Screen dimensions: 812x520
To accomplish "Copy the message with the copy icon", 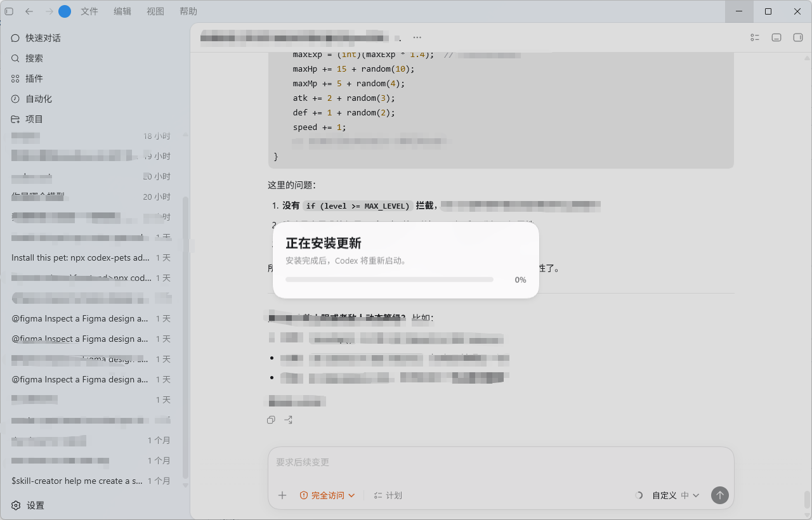I will click(271, 420).
